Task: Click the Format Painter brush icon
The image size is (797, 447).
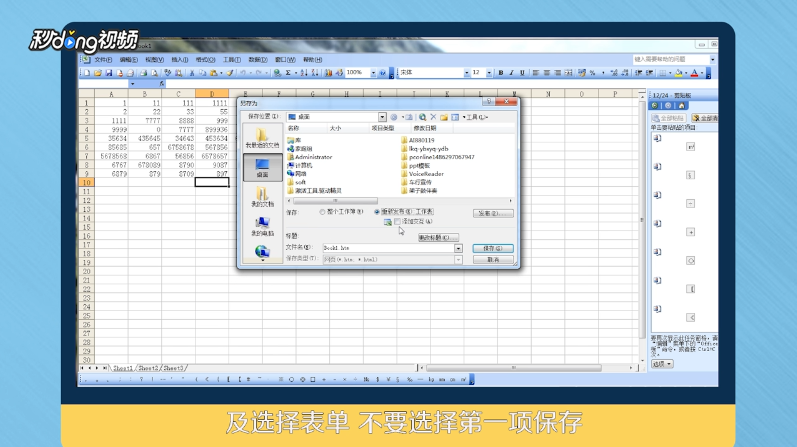Action: click(230, 73)
